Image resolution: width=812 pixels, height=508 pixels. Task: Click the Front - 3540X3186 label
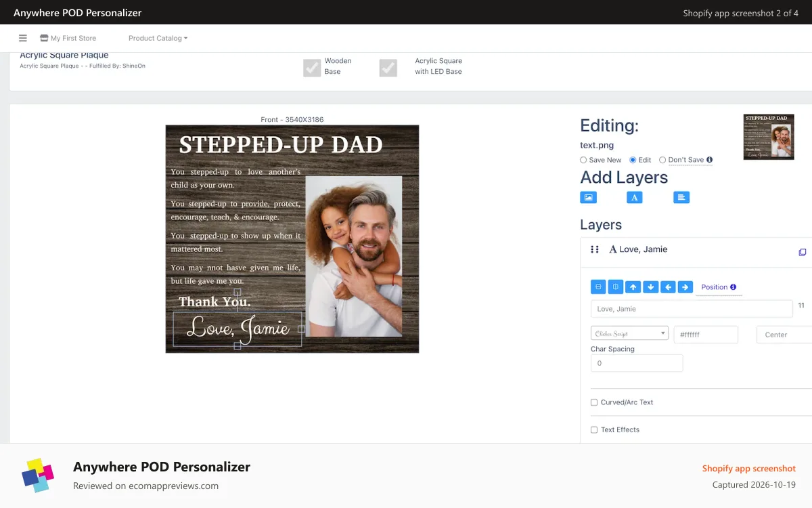point(292,120)
